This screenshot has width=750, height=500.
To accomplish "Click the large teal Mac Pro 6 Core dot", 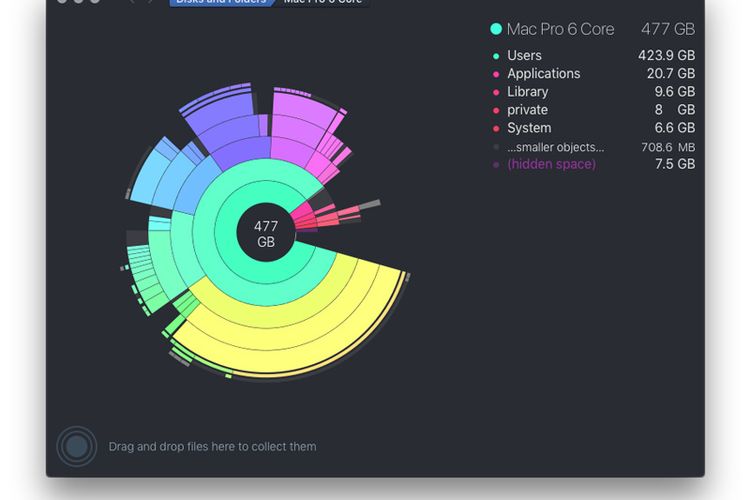I will (496, 29).
